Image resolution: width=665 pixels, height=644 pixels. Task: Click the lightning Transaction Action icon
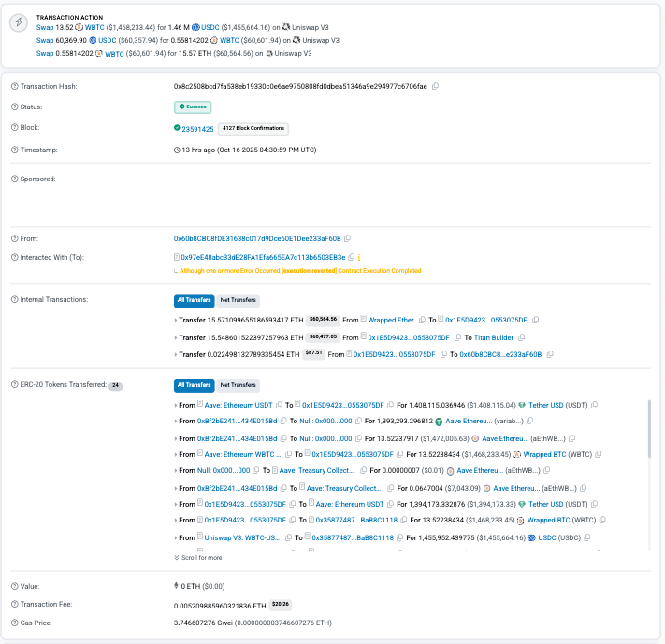(x=19, y=22)
